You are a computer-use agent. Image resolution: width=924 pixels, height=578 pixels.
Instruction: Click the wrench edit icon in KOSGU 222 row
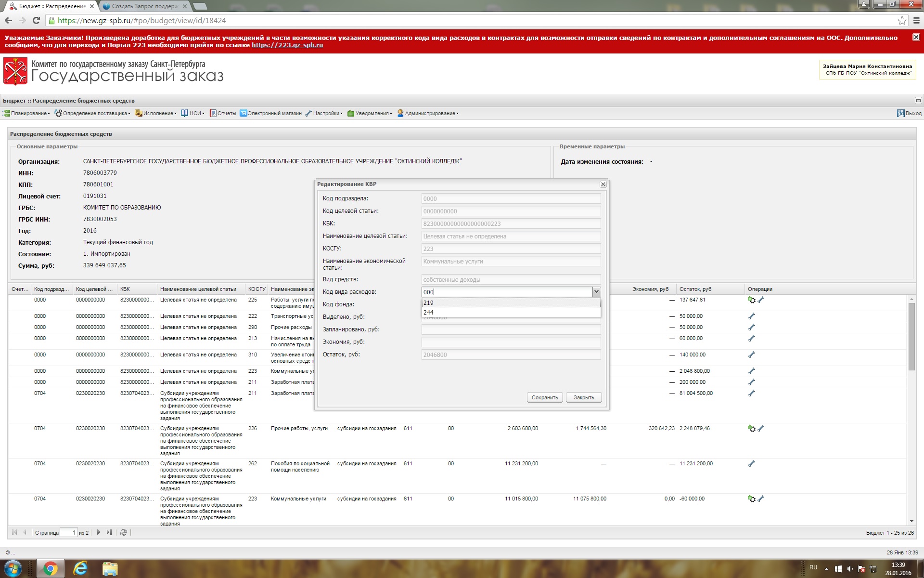751,316
